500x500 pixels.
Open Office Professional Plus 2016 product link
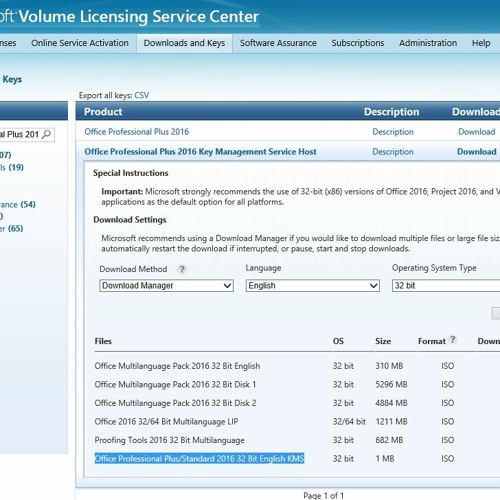[137, 132]
